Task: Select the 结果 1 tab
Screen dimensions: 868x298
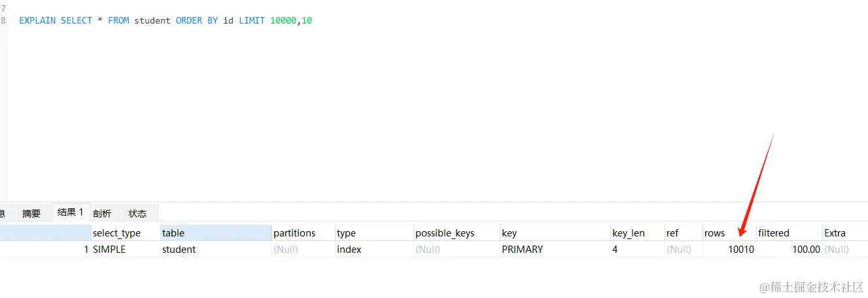Action: click(x=70, y=212)
